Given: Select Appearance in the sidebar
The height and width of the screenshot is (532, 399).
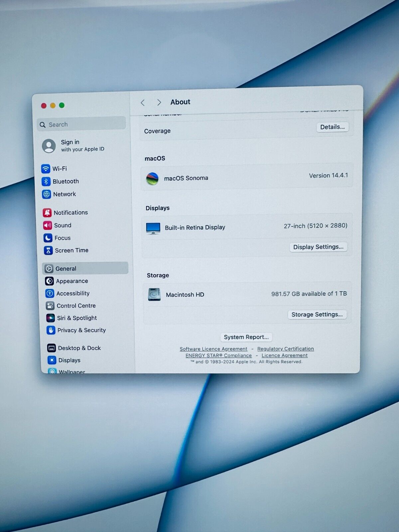Looking at the screenshot, I should [72, 281].
